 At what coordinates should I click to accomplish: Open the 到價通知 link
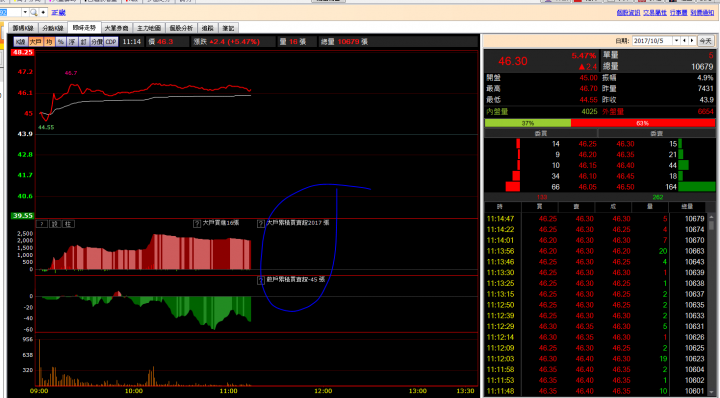click(x=702, y=12)
